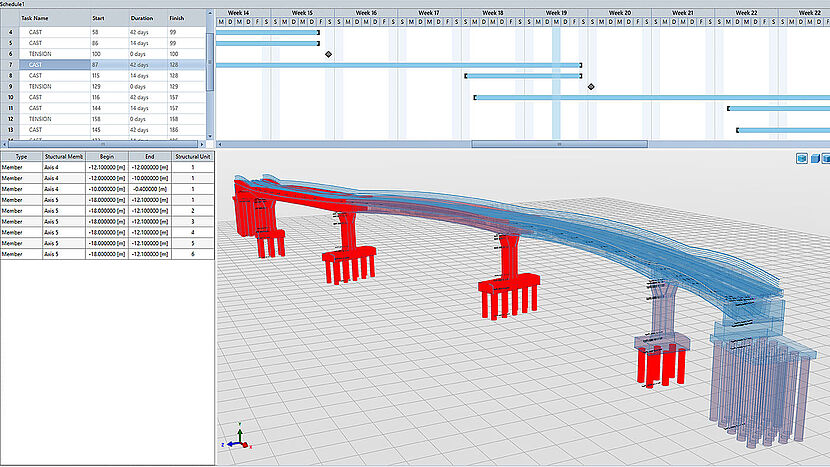This screenshot has height=467, width=830.
Task: Click the Type column header in member table
Action: 20,156
